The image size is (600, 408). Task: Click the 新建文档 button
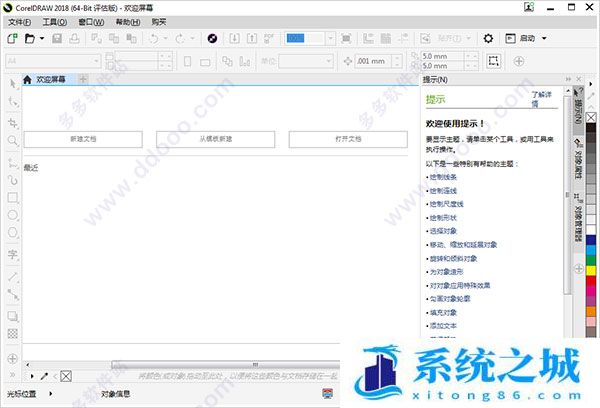pyautogui.click(x=83, y=139)
